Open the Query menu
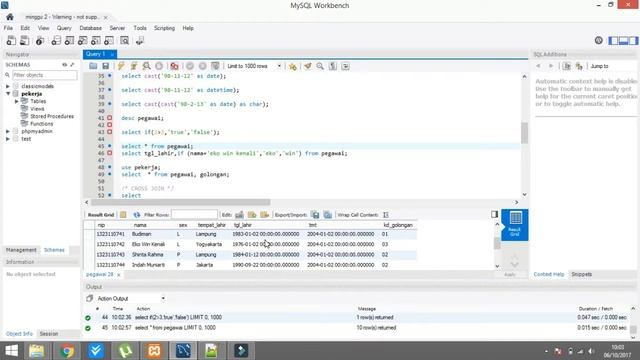Viewport: 640px width, 360px height. 64,28
